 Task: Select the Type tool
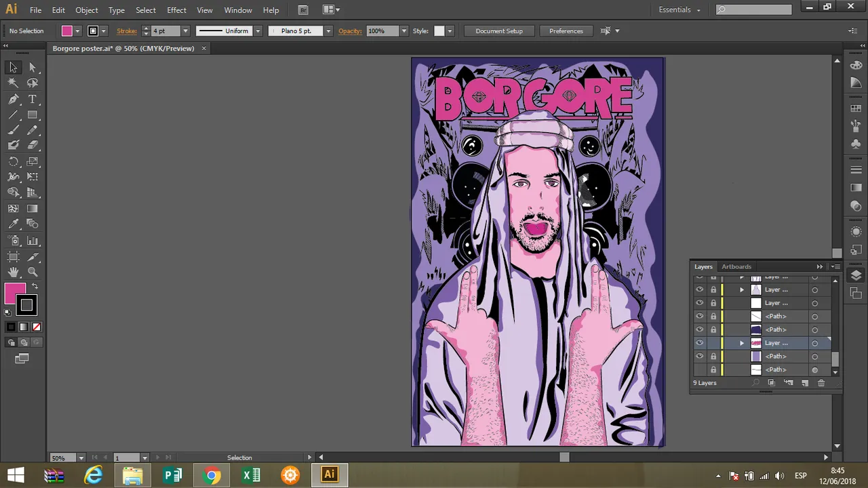coord(33,99)
